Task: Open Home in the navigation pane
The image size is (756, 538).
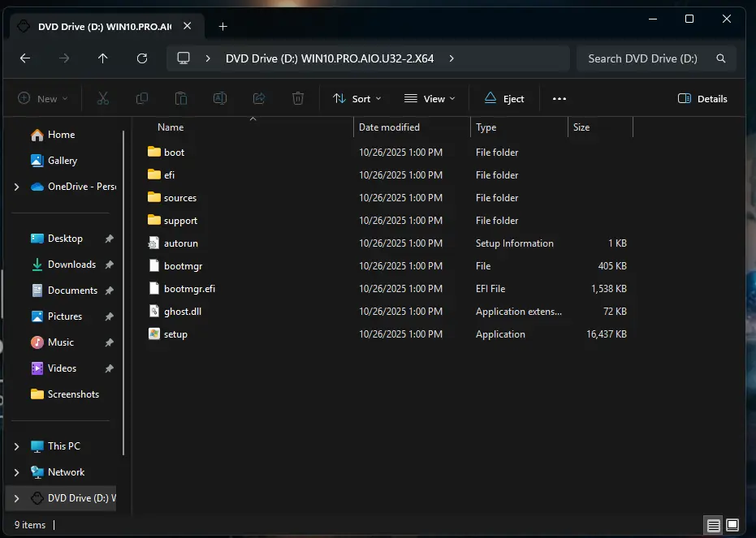Action: (61, 135)
